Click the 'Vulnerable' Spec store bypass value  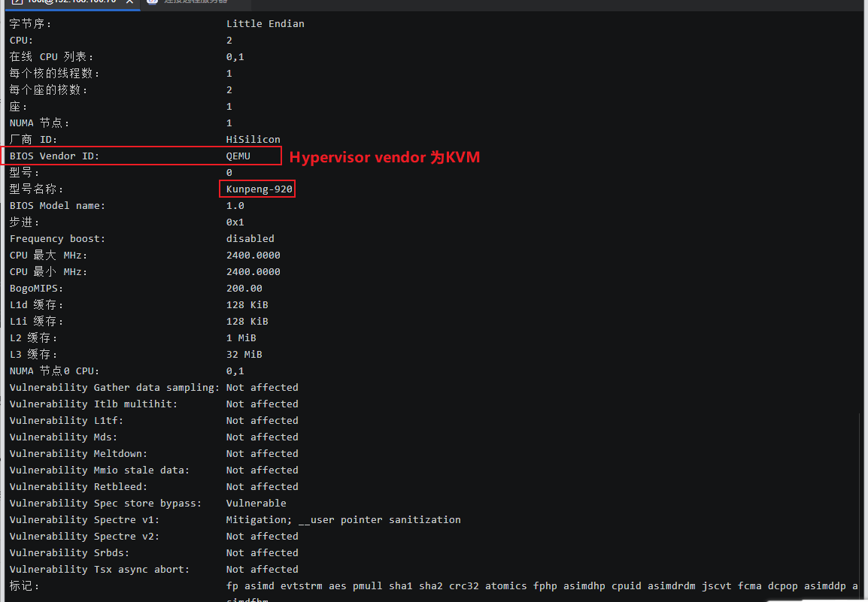click(x=256, y=504)
